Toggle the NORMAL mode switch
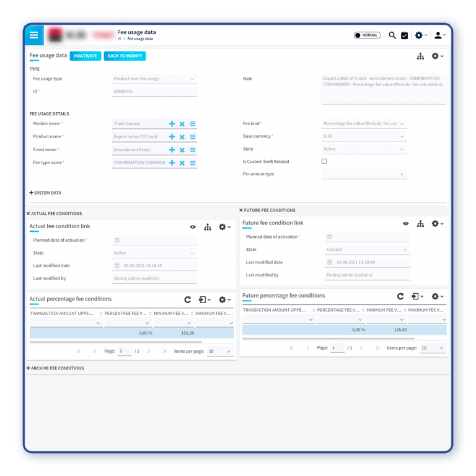The width and height of the screenshot is (476, 476). pos(367,35)
